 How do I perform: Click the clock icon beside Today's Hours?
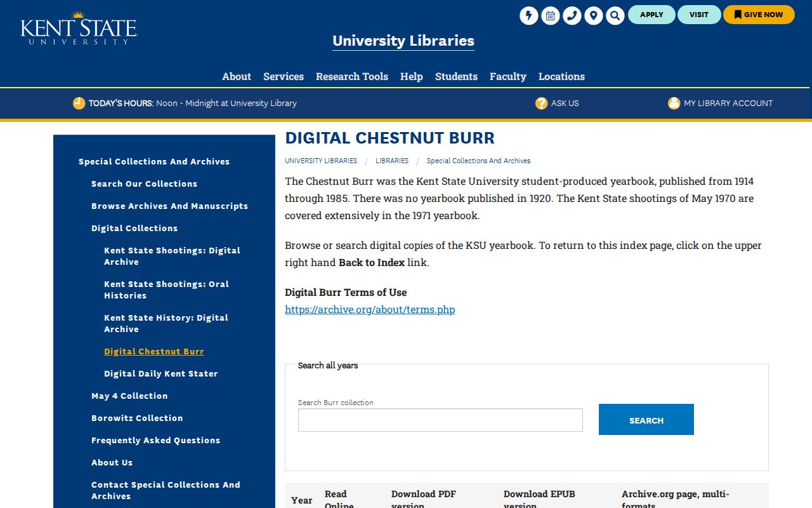click(x=79, y=103)
